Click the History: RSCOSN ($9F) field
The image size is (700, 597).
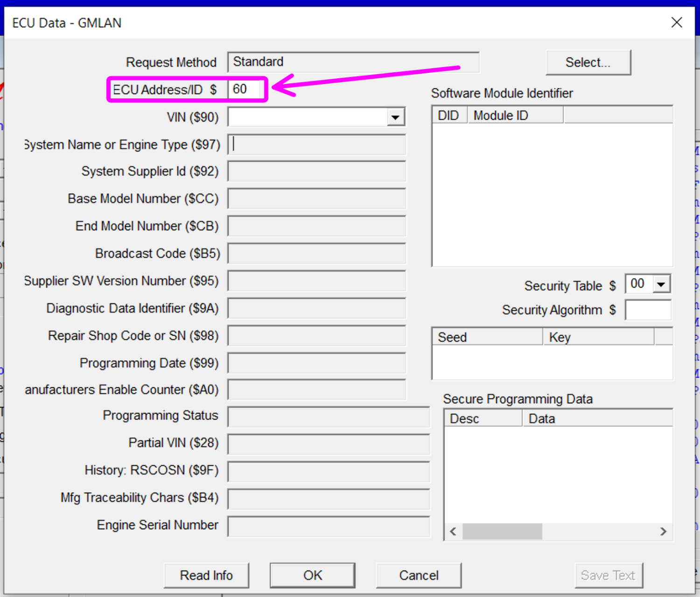point(329,472)
